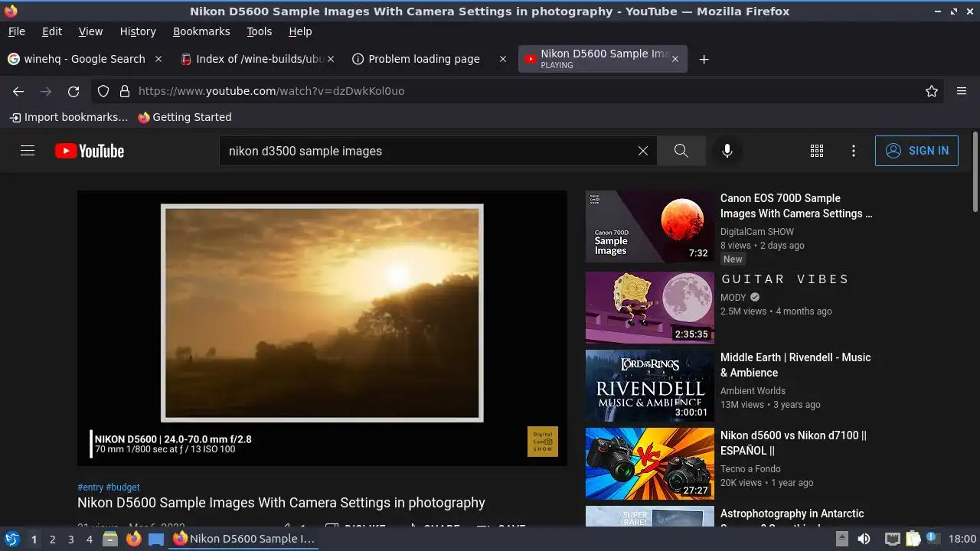980x551 pixels.
Task: Open Rivendell Music & Ambience thumbnail
Action: (649, 386)
